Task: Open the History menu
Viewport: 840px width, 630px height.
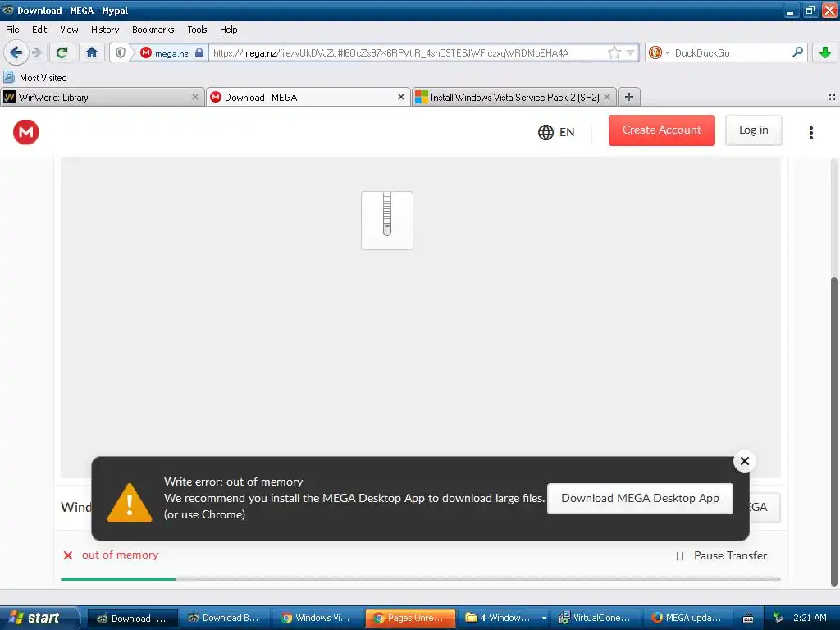Action: 105,30
